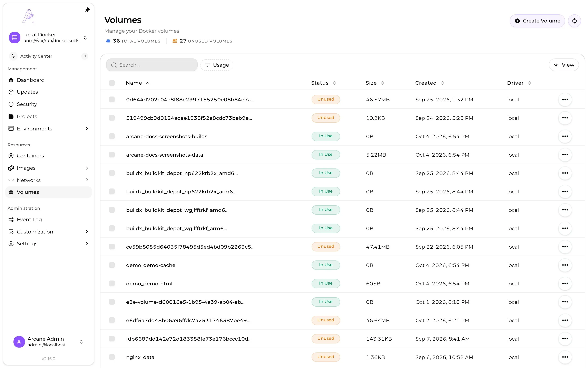Click the Arcane logo in the sidebar

pos(28,16)
